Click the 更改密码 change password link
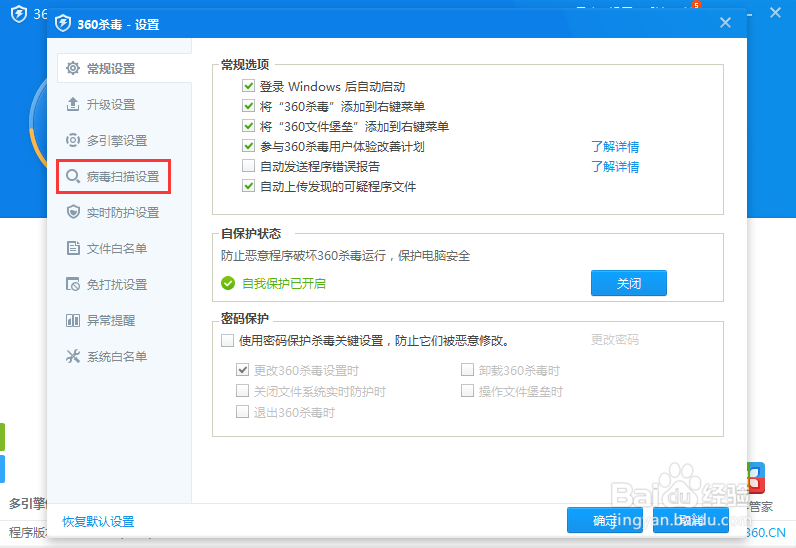Screen dimensions: 796x548 point(615,340)
